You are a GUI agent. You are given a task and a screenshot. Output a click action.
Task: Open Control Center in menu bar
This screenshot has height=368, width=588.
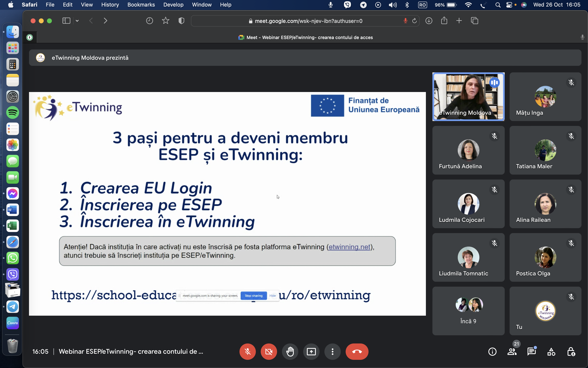click(x=509, y=5)
